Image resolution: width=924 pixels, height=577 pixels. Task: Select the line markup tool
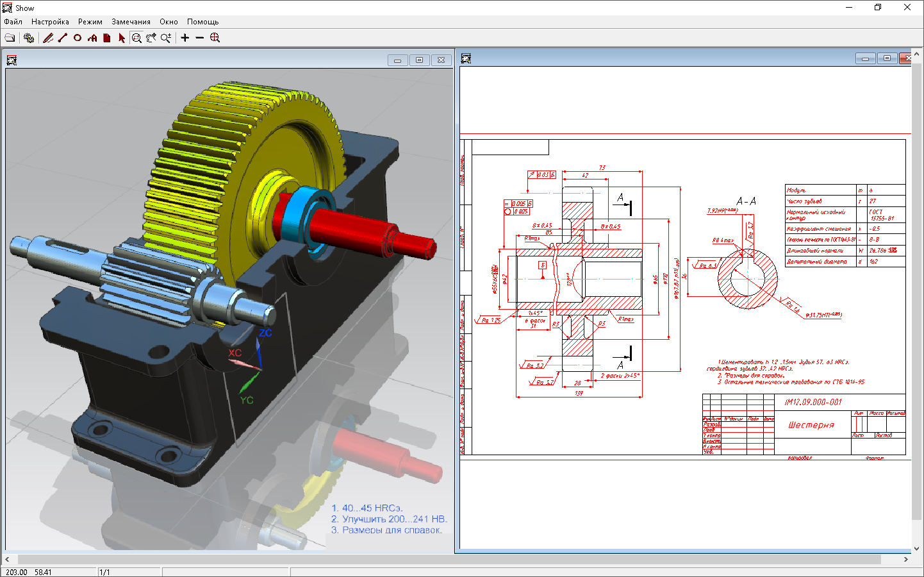click(x=63, y=38)
